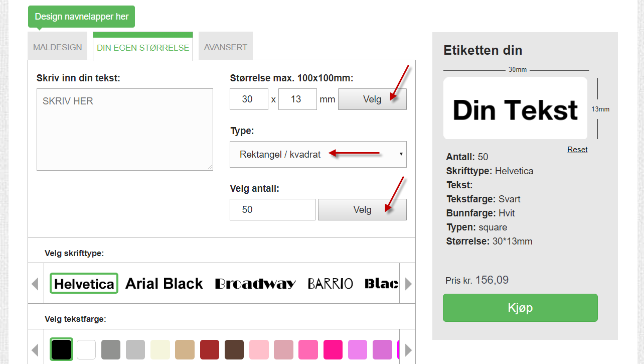The height and width of the screenshot is (364, 644).
Task: Choose the dark gray text color swatch
Action: (111, 349)
